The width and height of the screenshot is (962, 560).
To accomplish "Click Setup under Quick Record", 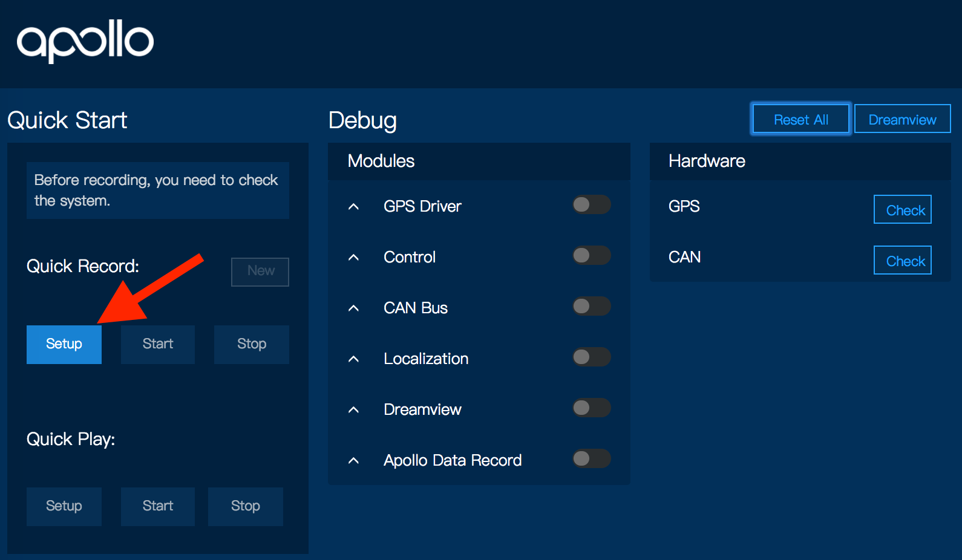I will click(x=64, y=344).
